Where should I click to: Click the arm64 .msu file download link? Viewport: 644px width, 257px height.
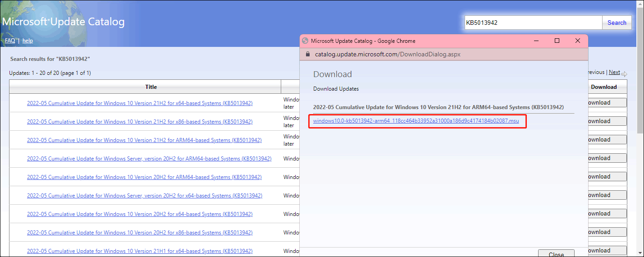click(416, 121)
